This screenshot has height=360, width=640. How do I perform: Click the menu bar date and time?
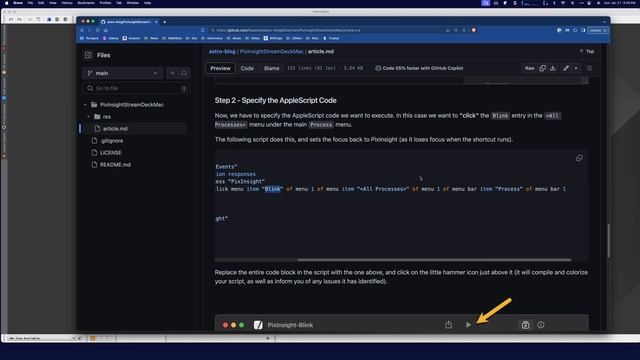tap(619, 3)
